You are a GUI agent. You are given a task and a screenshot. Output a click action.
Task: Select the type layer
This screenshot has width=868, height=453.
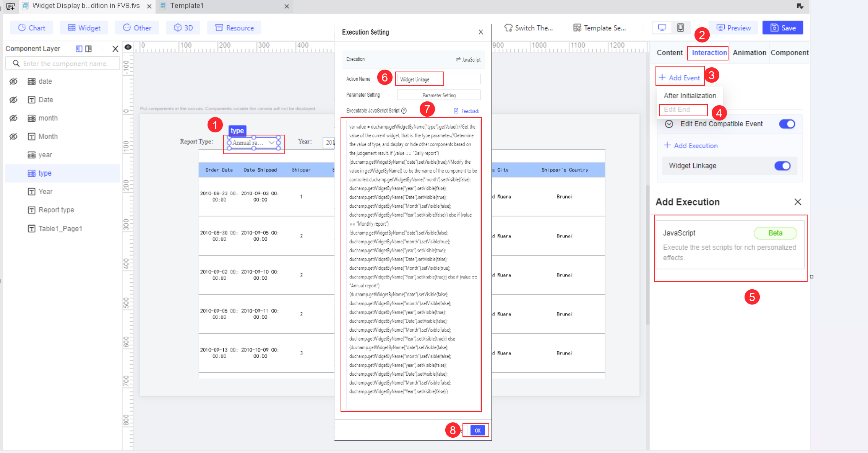63,173
